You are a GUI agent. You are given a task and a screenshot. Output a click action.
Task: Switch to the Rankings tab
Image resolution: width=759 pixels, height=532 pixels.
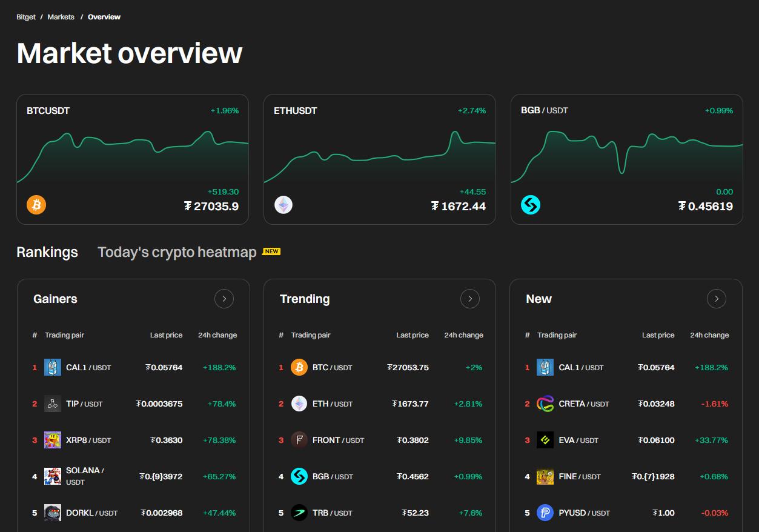(x=47, y=252)
